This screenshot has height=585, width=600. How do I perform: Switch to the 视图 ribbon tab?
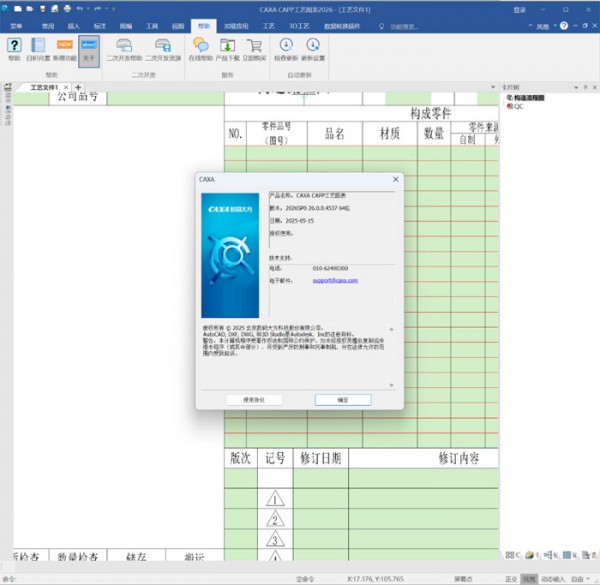point(178,26)
